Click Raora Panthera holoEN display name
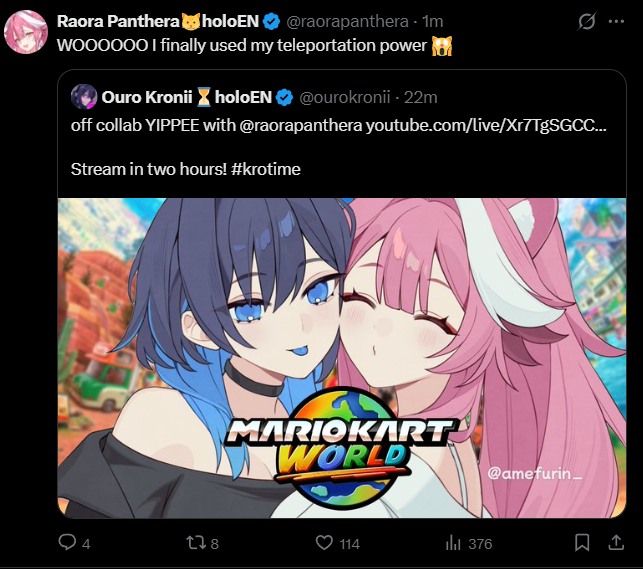This screenshot has height=569, width=643. [x=158, y=21]
